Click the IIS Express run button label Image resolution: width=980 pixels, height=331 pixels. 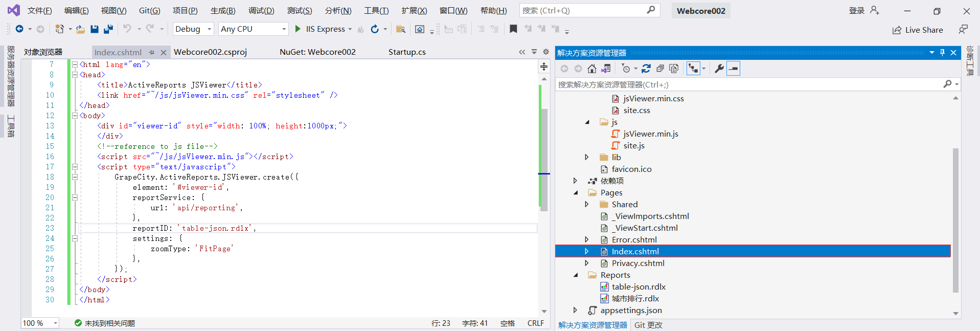325,29
